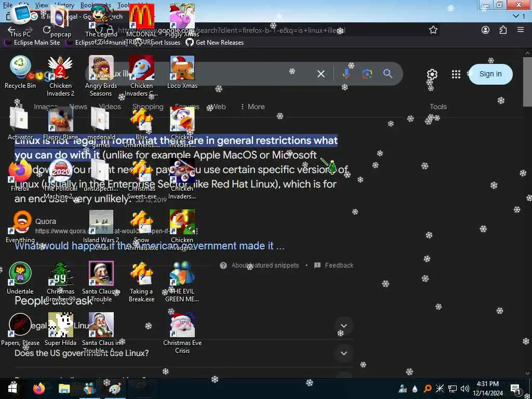Expand the first People also ask question
The image size is (532, 399).
(183, 326)
